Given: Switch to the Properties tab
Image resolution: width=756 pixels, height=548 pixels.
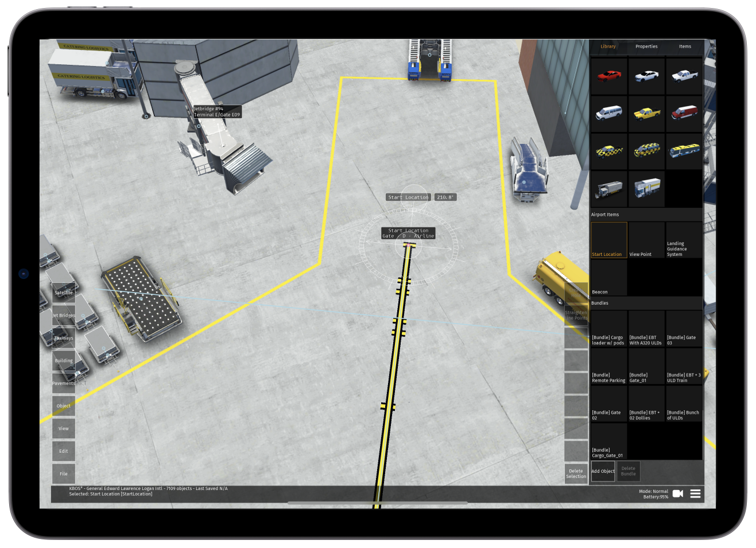Looking at the screenshot, I should pos(646,46).
